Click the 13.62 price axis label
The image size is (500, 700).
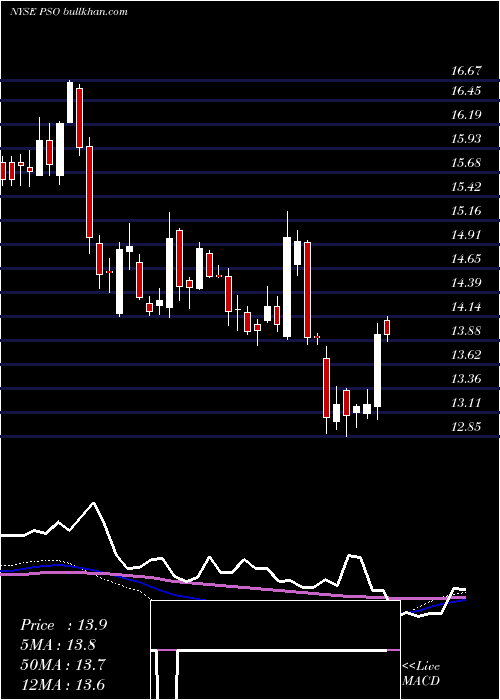click(x=466, y=355)
